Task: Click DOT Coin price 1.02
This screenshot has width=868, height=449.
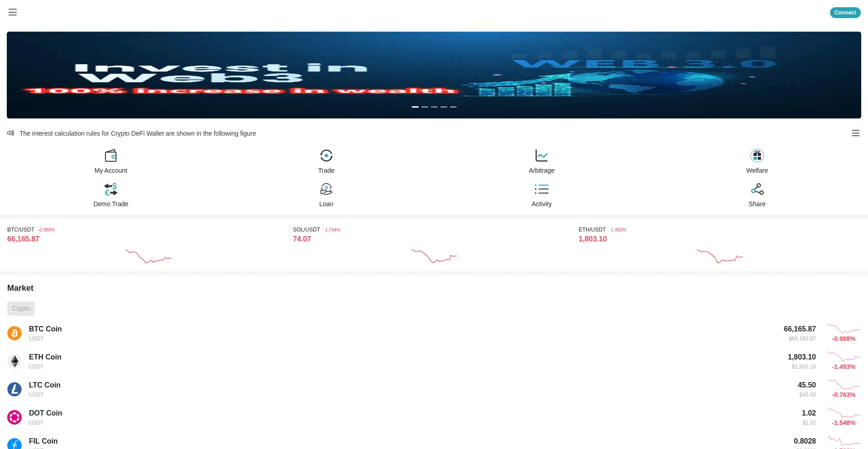Action: click(809, 413)
